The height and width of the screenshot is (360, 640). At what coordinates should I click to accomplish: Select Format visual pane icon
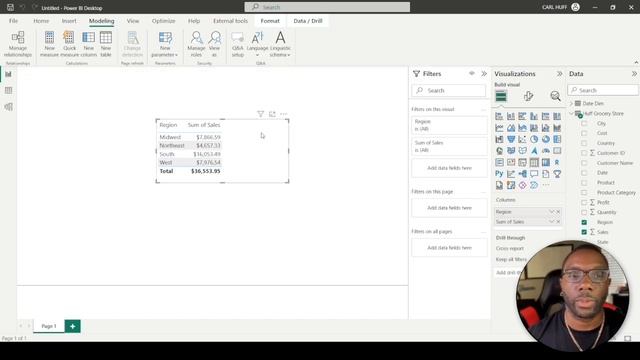coord(529,96)
